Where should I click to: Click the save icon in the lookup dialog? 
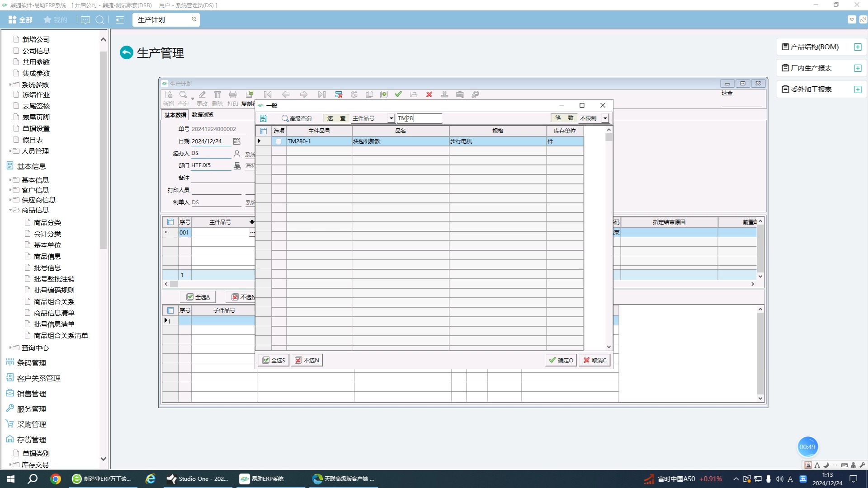pyautogui.click(x=263, y=118)
